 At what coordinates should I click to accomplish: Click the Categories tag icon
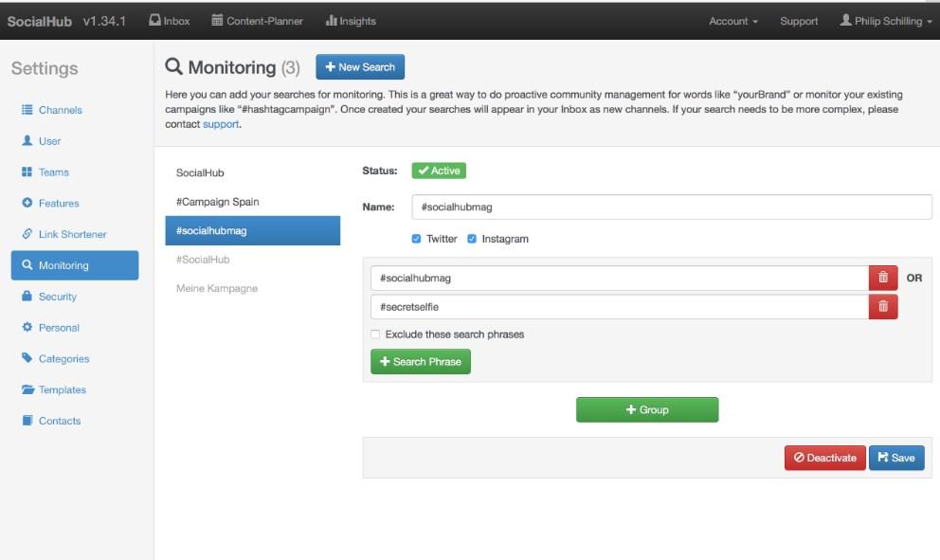point(27,358)
